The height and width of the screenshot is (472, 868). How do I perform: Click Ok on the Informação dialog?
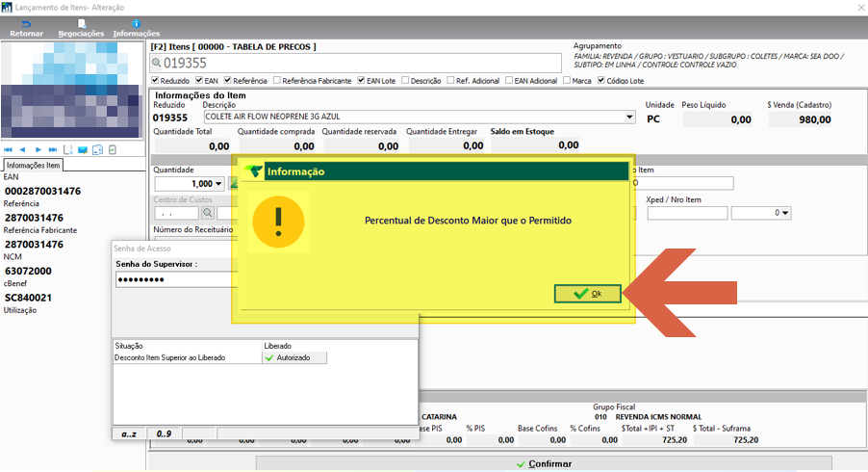[x=587, y=294]
